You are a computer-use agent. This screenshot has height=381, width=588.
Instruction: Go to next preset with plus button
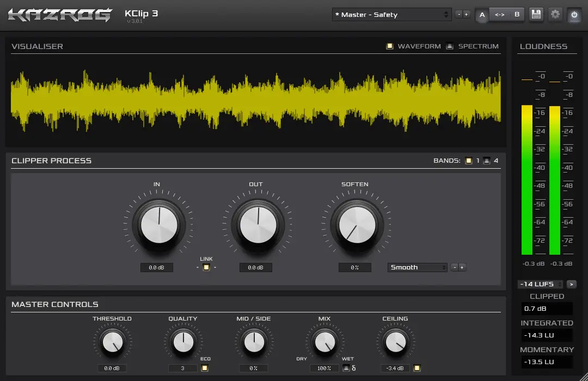(467, 15)
